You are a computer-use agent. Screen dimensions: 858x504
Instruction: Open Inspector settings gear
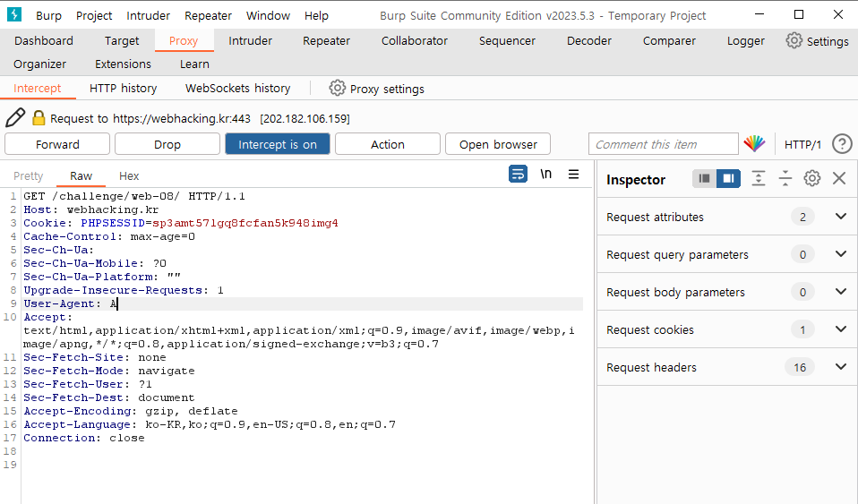tap(812, 178)
